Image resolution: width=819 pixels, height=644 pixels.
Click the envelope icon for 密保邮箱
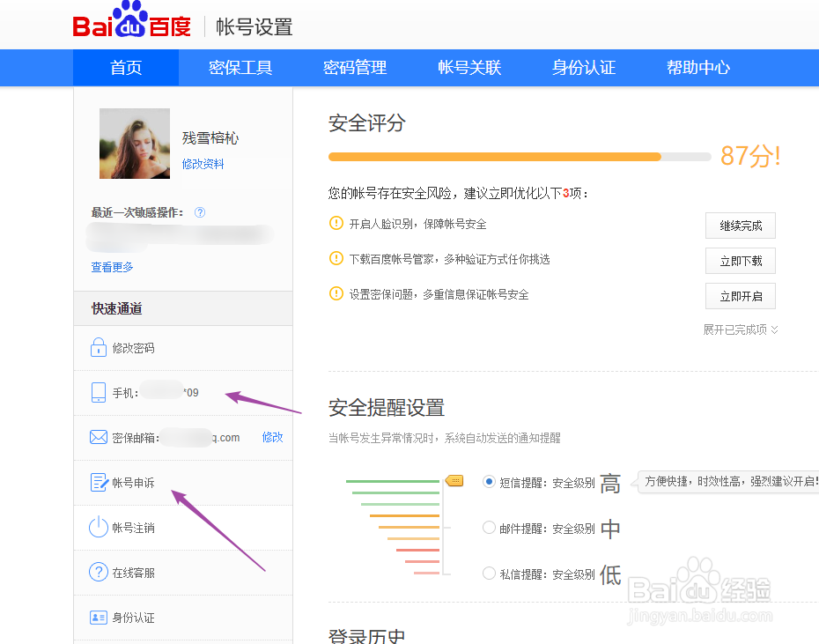[x=98, y=437]
